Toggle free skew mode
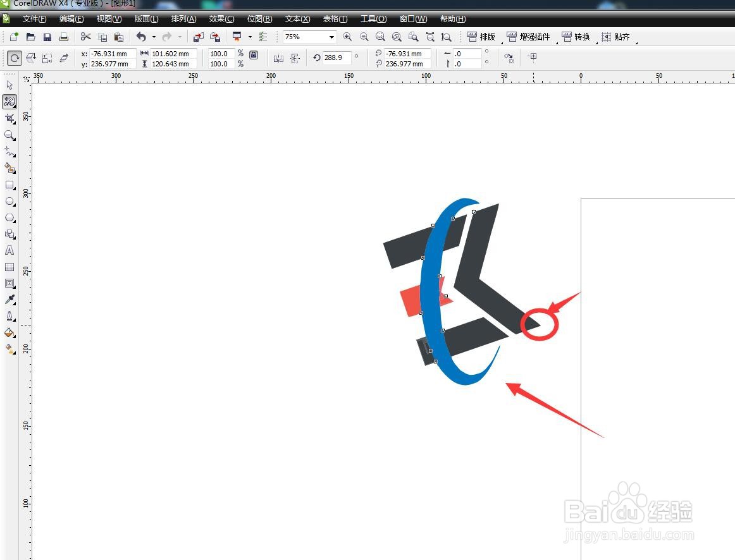735x560 pixels. [64, 58]
